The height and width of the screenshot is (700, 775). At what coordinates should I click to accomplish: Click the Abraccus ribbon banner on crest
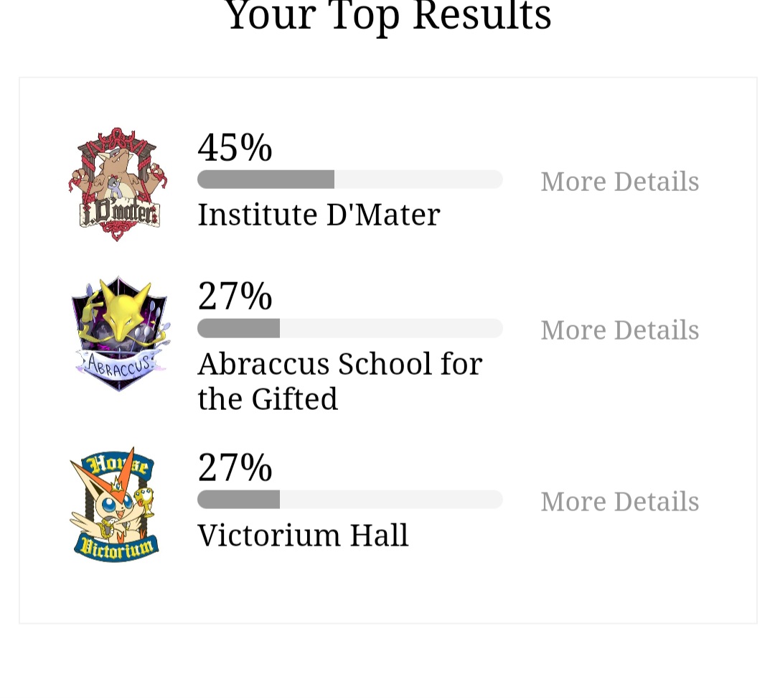119,365
